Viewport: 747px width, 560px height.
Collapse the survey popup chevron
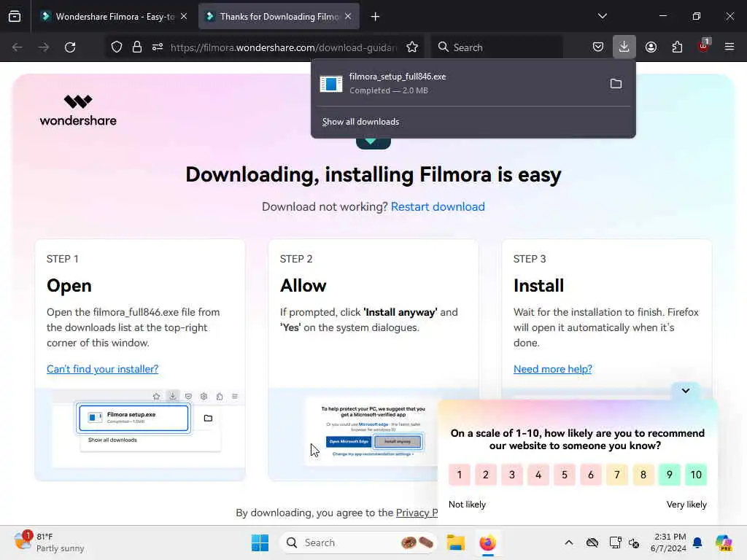pos(686,391)
